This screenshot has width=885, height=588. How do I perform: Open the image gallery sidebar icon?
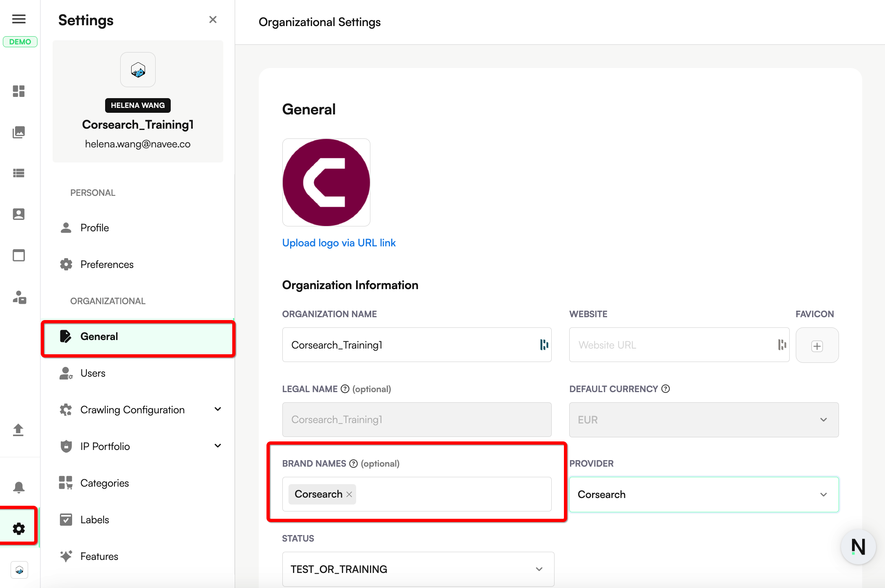(x=19, y=132)
